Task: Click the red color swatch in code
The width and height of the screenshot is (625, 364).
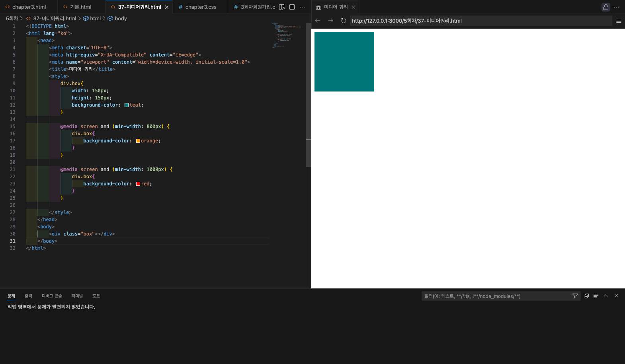Action: point(138,184)
